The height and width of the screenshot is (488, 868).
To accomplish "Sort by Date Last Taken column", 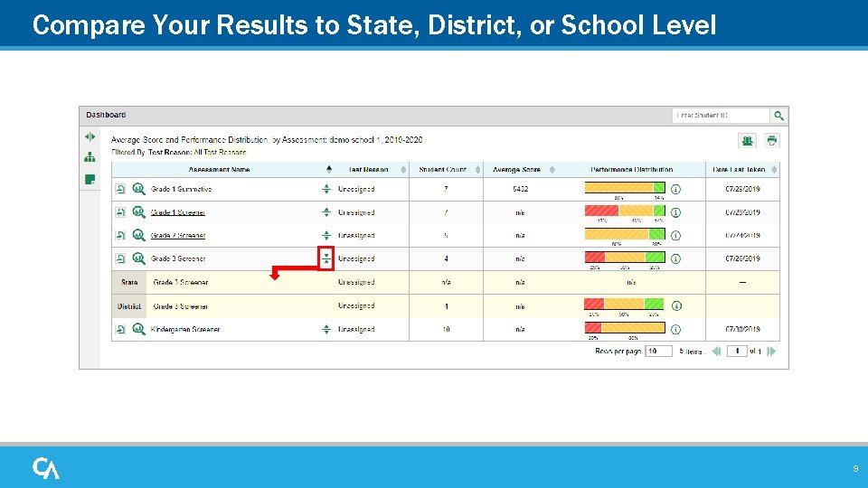I will (x=774, y=170).
